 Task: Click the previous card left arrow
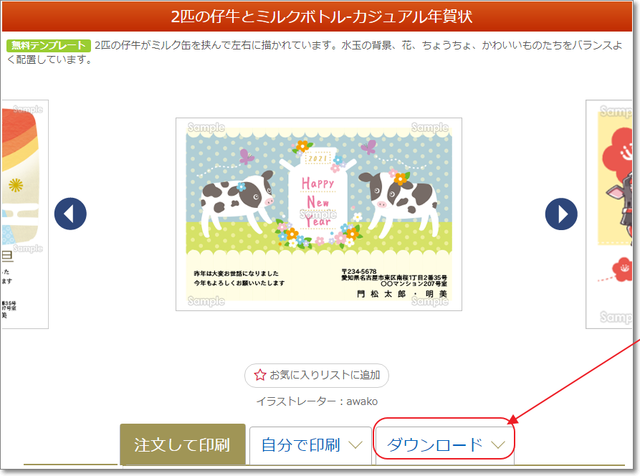point(70,214)
